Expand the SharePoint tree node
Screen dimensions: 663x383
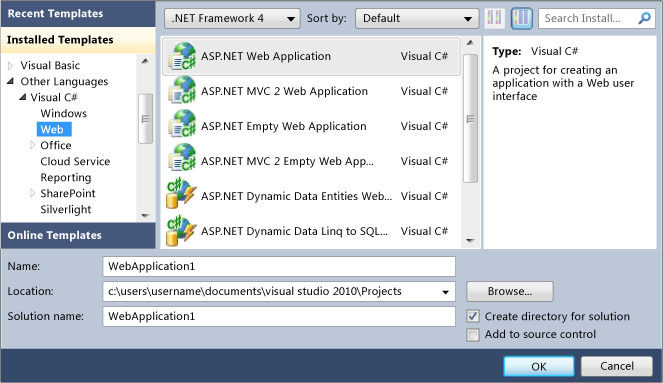33,193
